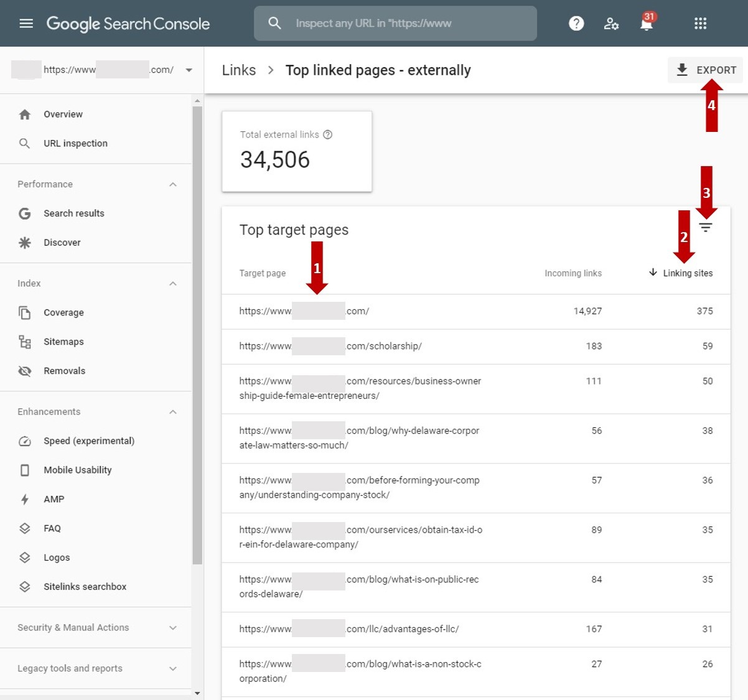The width and height of the screenshot is (748, 700).
Task: Expand Legacy tools and reports
Action: click(173, 669)
